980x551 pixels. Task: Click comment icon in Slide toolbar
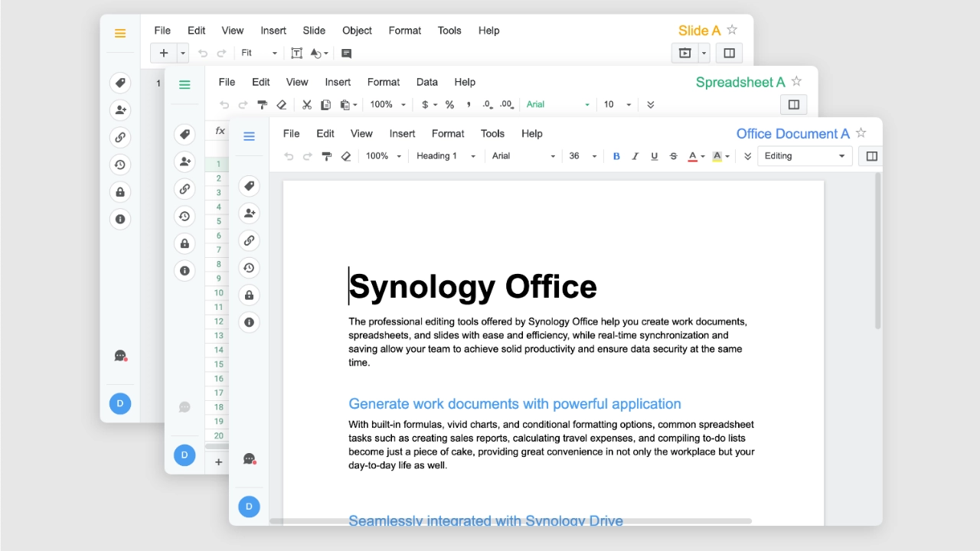tap(346, 54)
